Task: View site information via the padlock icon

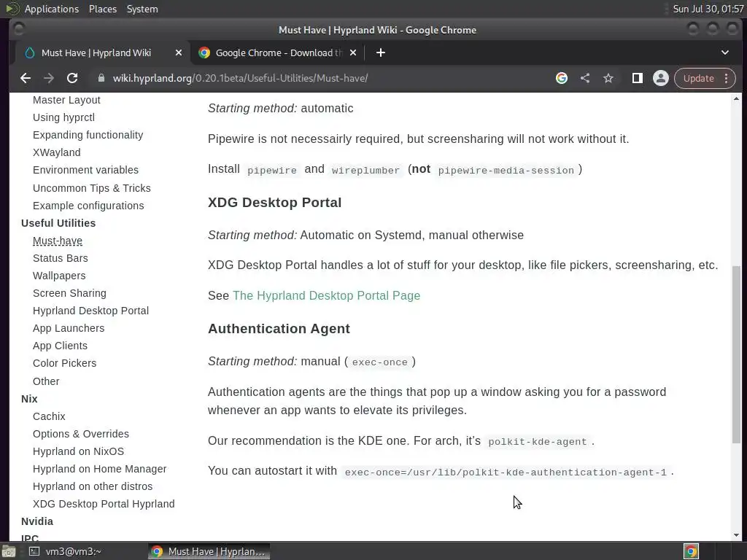Action: 101,78
